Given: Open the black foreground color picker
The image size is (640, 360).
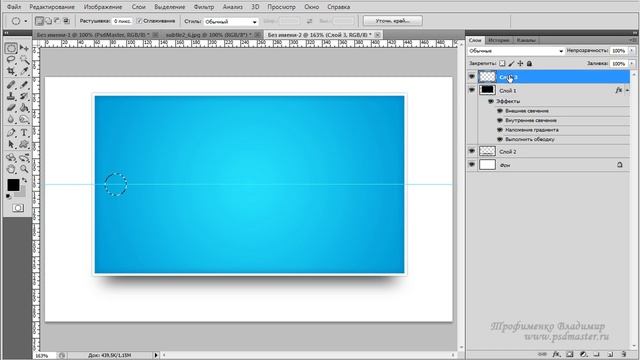Looking at the screenshot, I should (13, 185).
